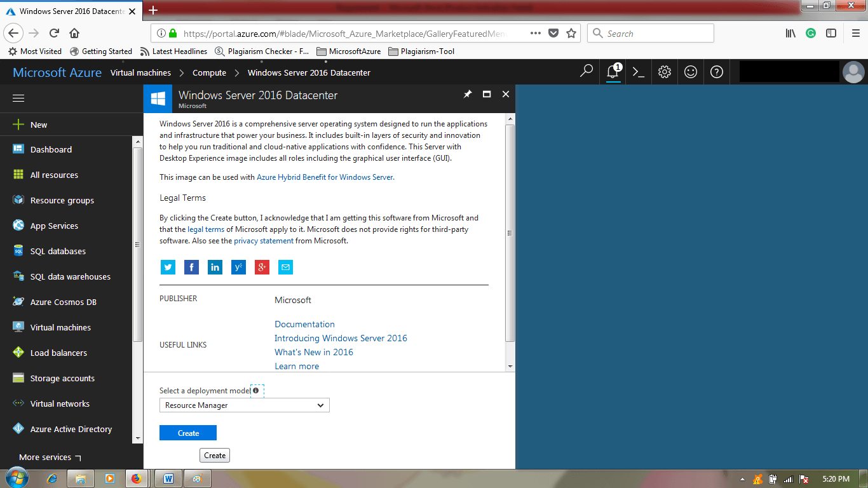This screenshot has height=488, width=868.
Task: Share via the LinkedIn icon
Action: 215,267
